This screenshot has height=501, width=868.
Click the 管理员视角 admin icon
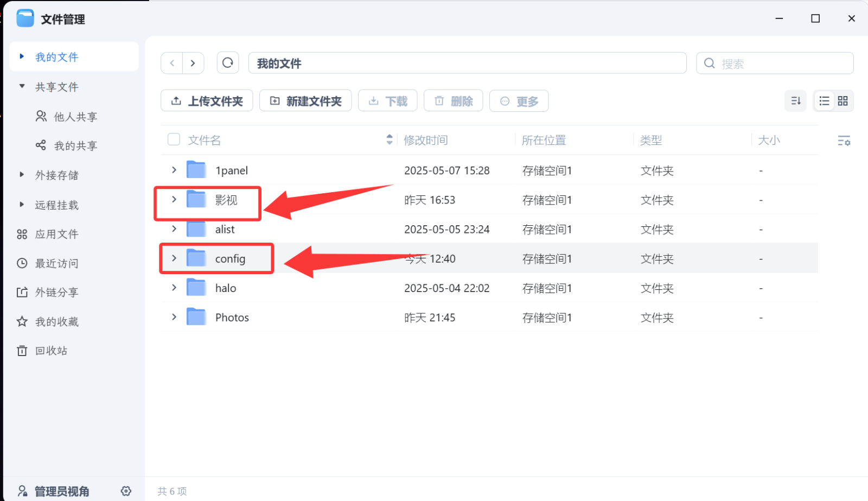pyautogui.click(x=22, y=490)
